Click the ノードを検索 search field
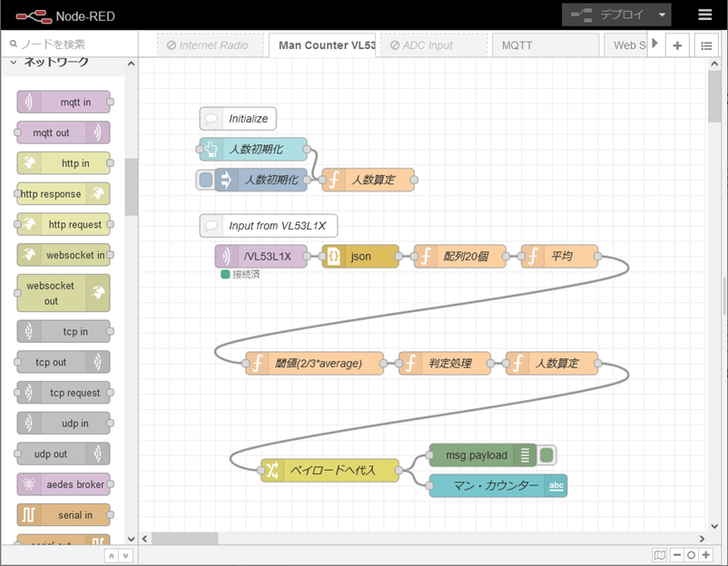Viewport: 728px width, 566px height. (73, 44)
